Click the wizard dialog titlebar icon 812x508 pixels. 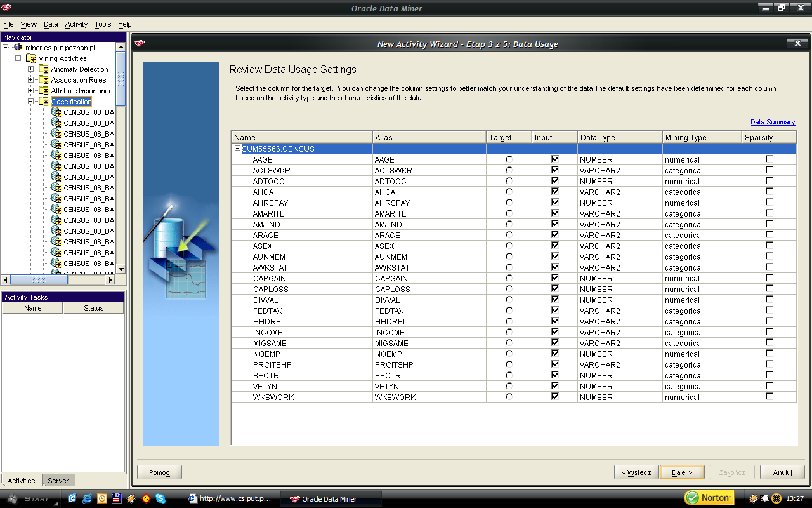[x=140, y=43]
